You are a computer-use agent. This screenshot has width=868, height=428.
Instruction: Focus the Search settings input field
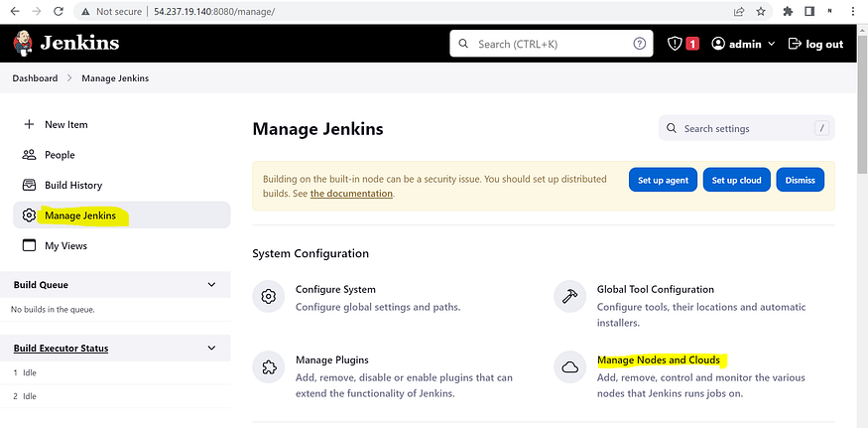(x=746, y=129)
